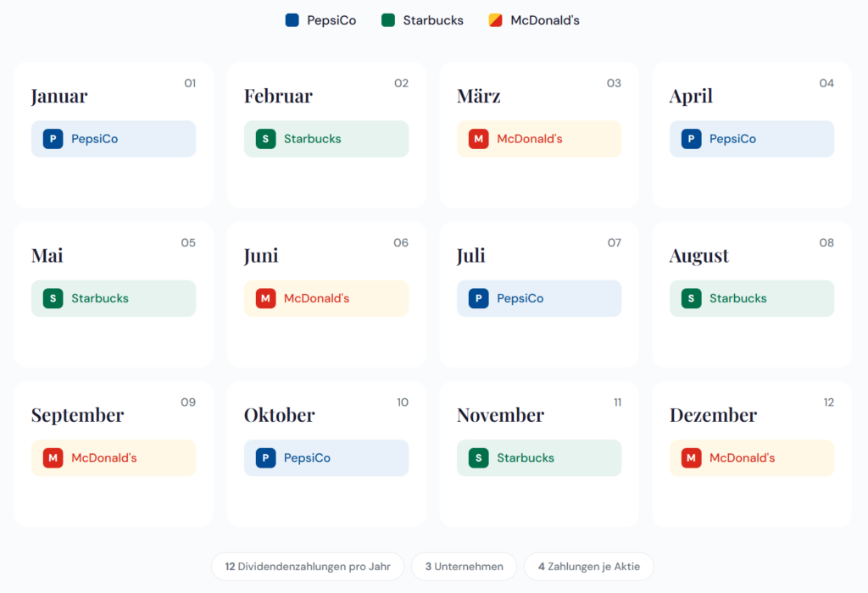Image resolution: width=868 pixels, height=593 pixels.
Task: Click the Starbucks S icon in Februar
Action: (x=266, y=139)
